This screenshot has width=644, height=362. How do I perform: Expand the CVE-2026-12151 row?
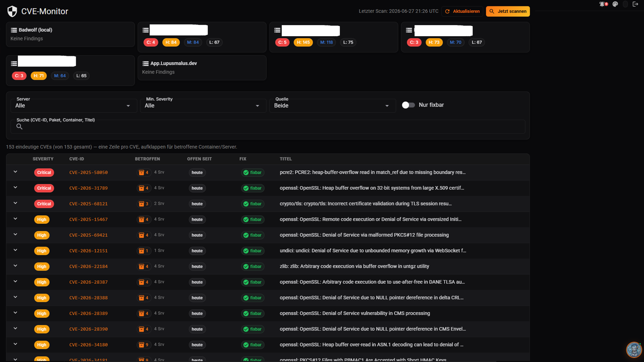[x=15, y=250]
